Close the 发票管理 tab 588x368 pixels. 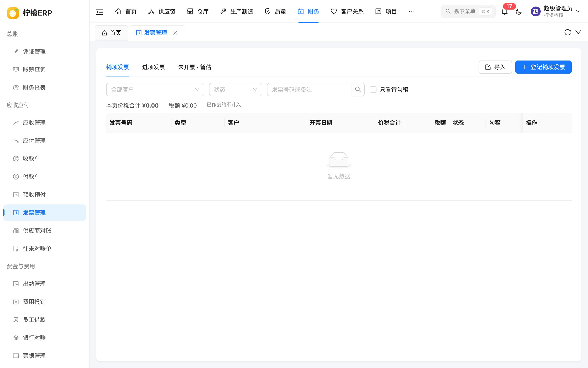pyautogui.click(x=175, y=33)
